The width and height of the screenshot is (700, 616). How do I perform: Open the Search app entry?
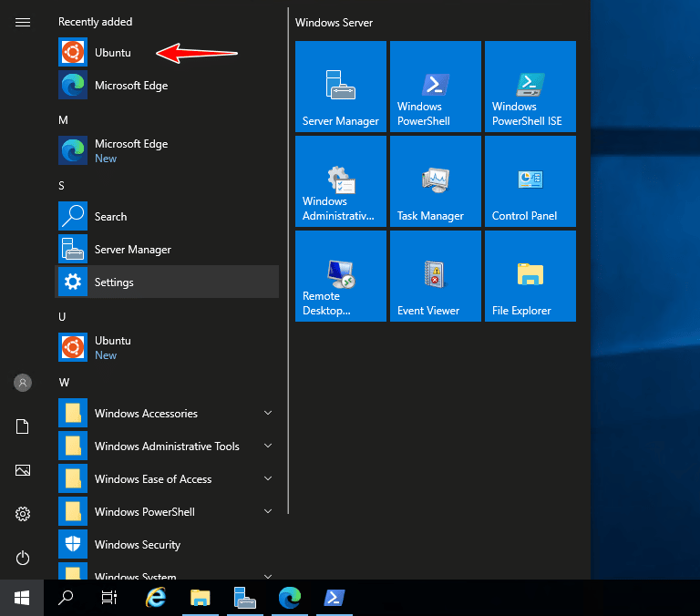pos(167,217)
